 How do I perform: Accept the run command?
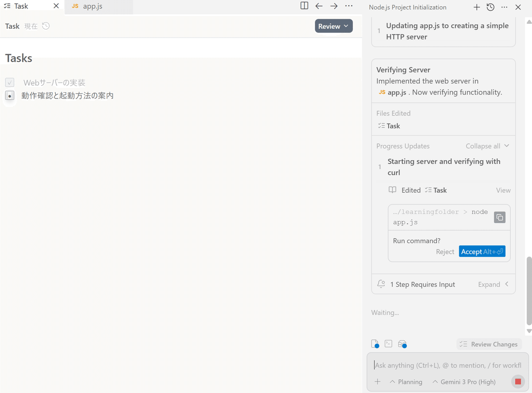[482, 252]
